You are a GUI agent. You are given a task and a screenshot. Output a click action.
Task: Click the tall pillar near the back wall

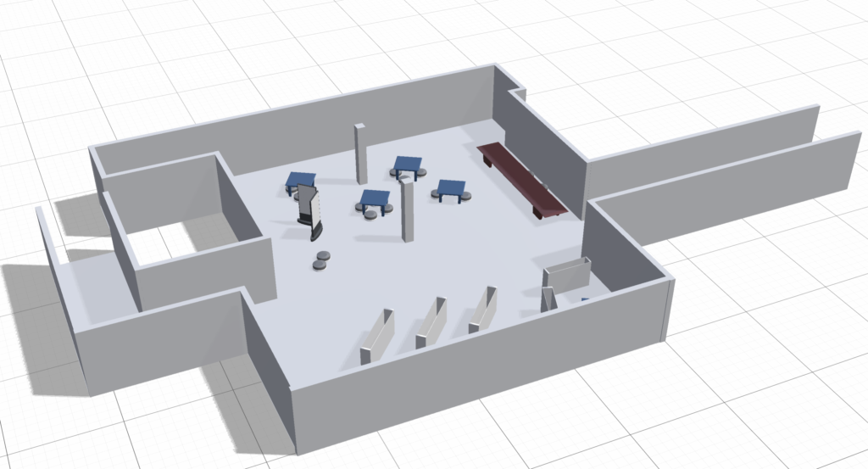tap(360, 154)
